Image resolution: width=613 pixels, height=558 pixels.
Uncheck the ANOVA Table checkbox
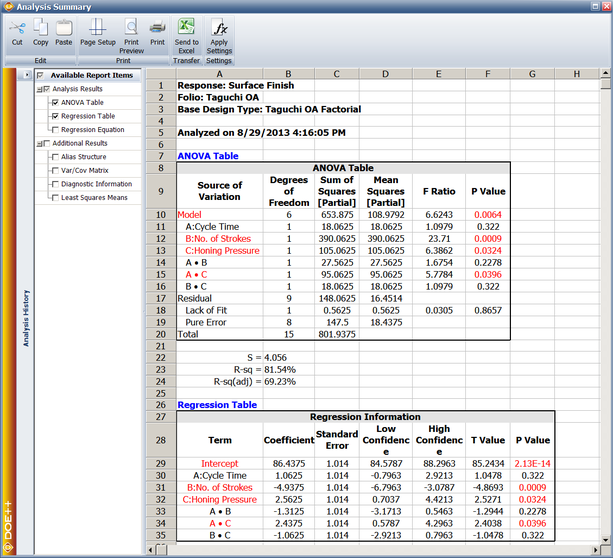tap(55, 102)
